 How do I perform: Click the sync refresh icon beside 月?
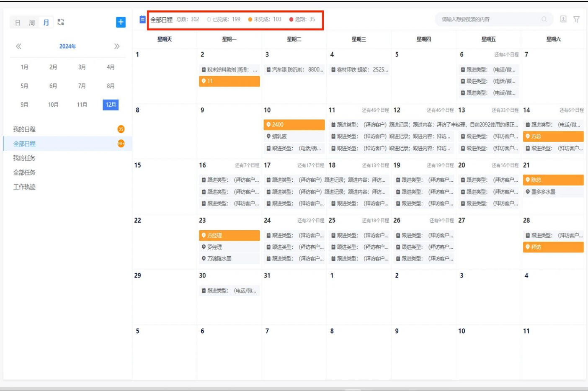coord(61,22)
